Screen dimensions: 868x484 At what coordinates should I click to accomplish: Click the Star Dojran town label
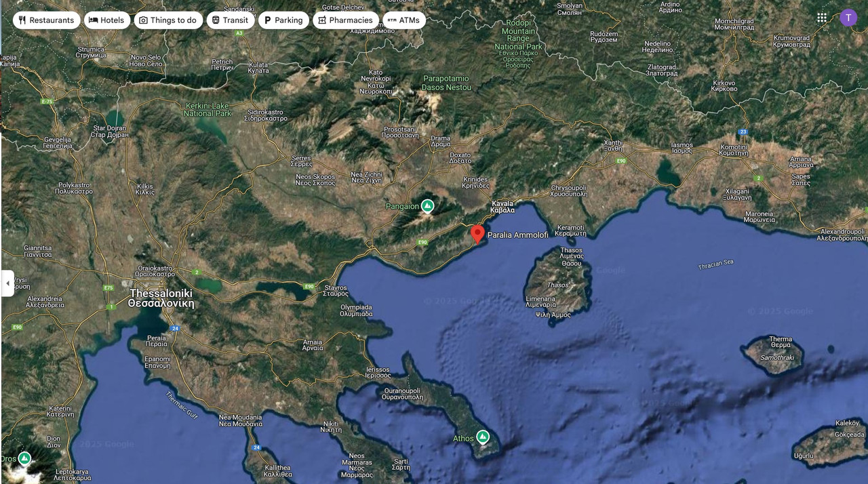click(x=109, y=132)
